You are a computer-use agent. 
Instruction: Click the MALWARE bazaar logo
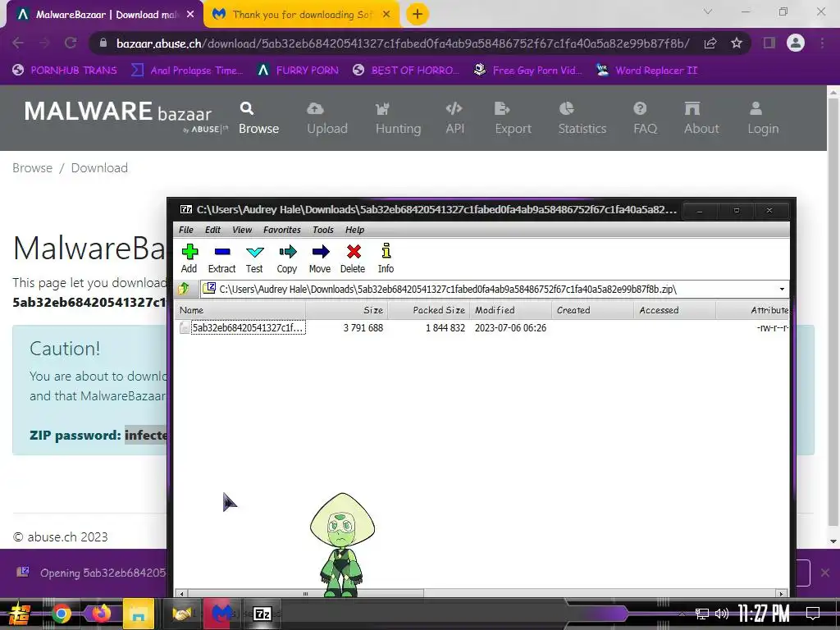tap(126, 115)
